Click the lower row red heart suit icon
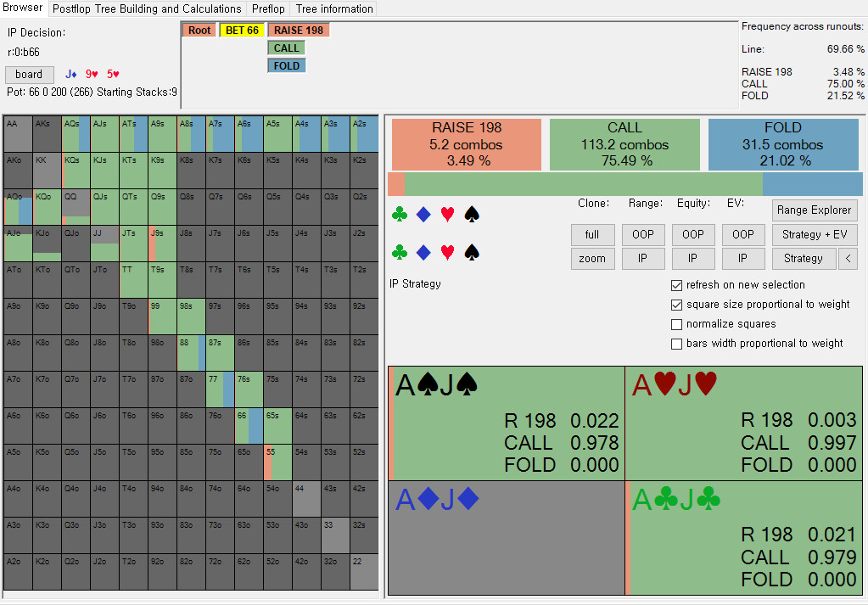Viewport: 868px width, 605px height. [x=448, y=252]
